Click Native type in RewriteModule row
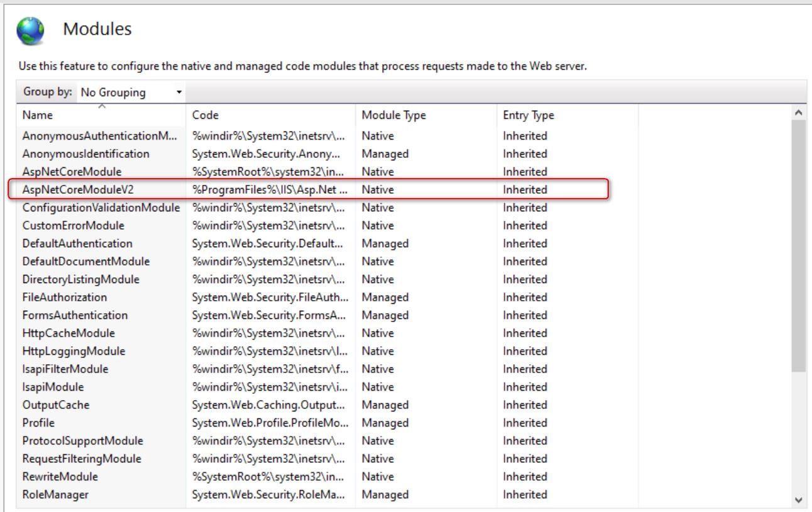The image size is (812, 512). pos(377,476)
